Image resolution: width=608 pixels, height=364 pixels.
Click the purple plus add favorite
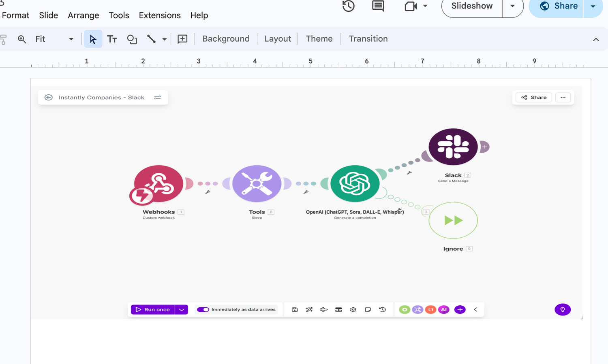(460, 310)
